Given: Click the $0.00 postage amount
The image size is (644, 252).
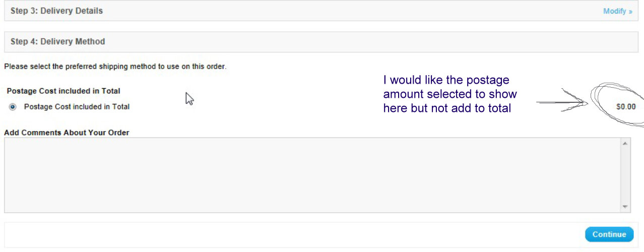Looking at the screenshot, I should pos(626,107).
